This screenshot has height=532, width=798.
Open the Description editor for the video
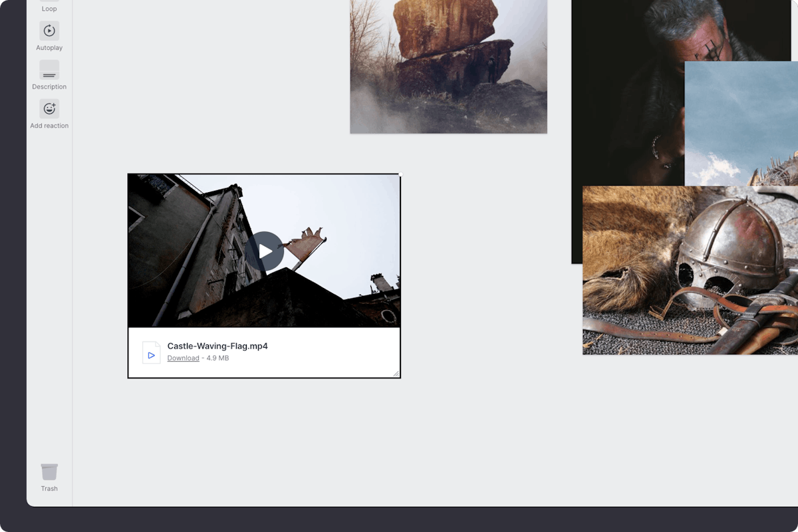(49, 70)
